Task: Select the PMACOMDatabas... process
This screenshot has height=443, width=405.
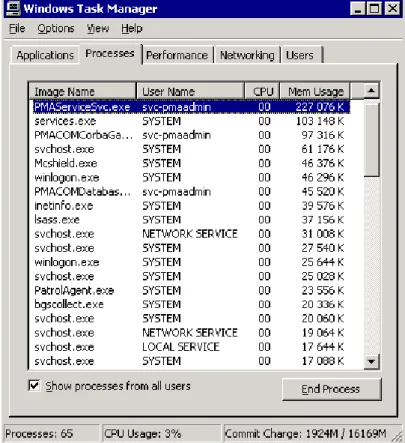Action: coord(189,192)
